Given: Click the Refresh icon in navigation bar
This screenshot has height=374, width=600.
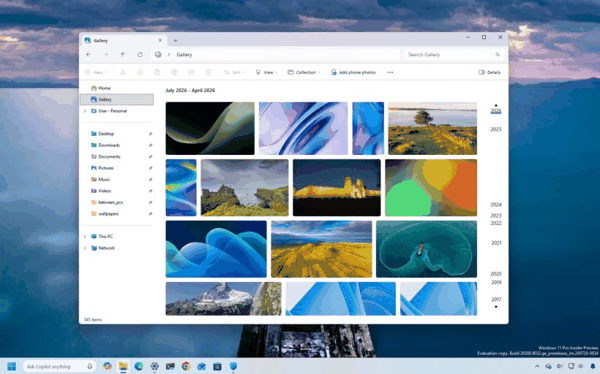Looking at the screenshot, I should tap(140, 55).
